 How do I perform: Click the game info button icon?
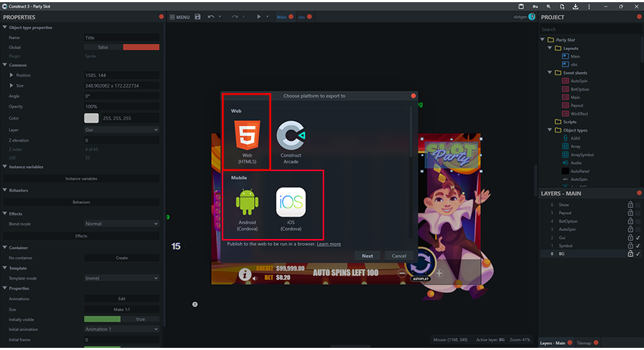[245, 274]
